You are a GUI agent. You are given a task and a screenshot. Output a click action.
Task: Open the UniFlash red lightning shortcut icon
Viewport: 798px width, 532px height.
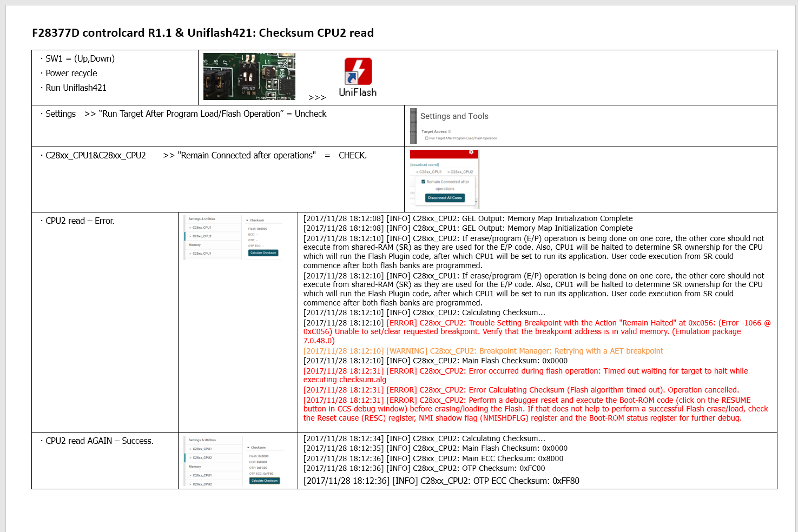(358, 71)
